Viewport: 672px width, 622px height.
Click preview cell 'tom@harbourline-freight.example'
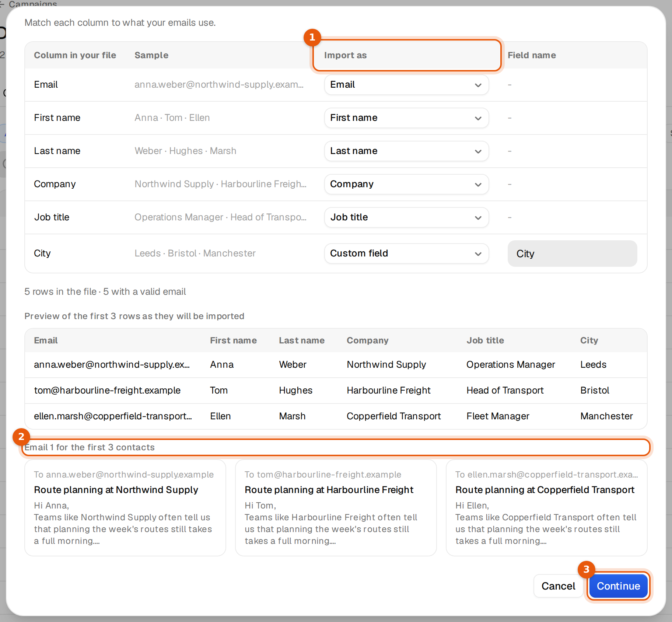point(107,391)
